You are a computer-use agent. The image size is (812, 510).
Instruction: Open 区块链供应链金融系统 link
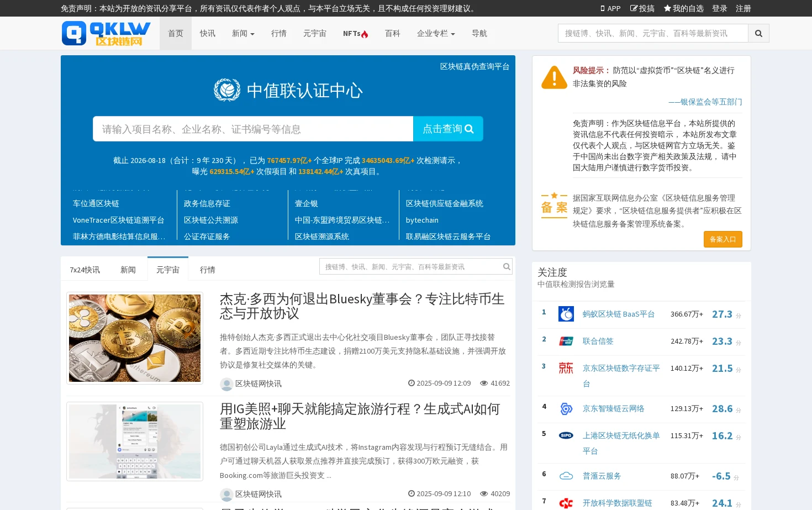[x=445, y=203]
